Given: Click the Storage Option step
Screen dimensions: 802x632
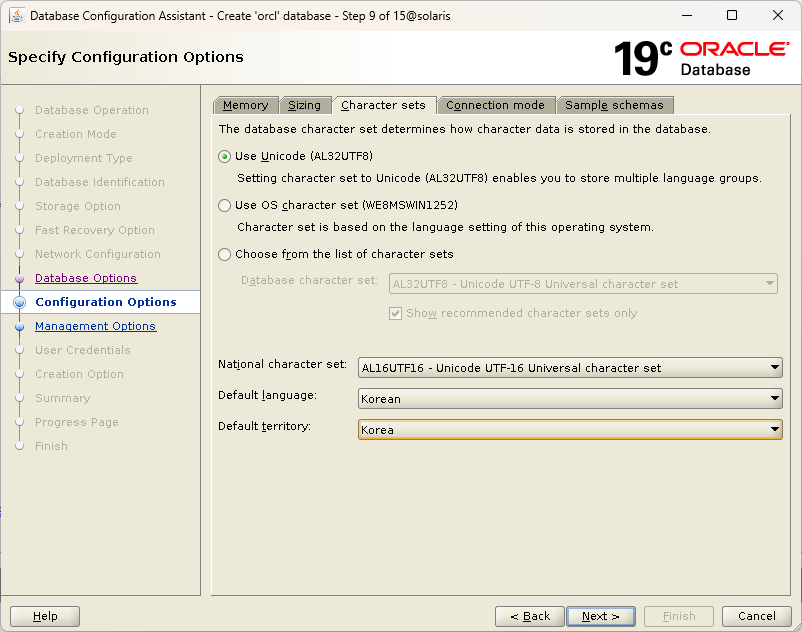Looking at the screenshot, I should coord(78,206).
